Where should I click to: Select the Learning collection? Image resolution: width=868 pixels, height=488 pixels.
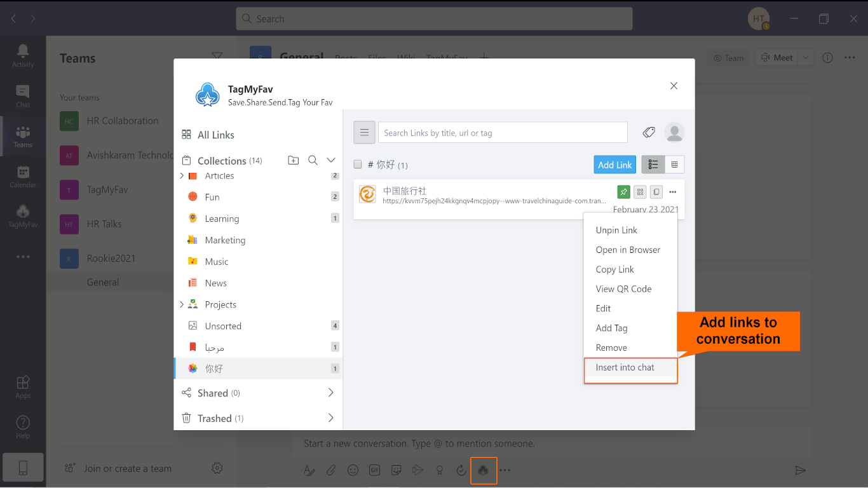click(258, 219)
